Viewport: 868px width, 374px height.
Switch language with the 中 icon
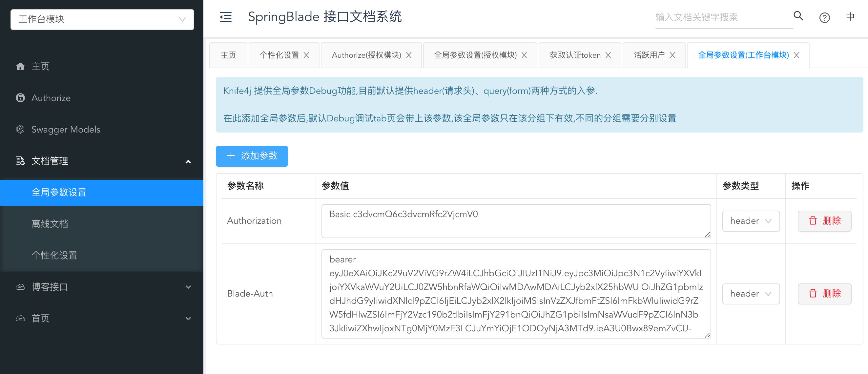(x=850, y=16)
